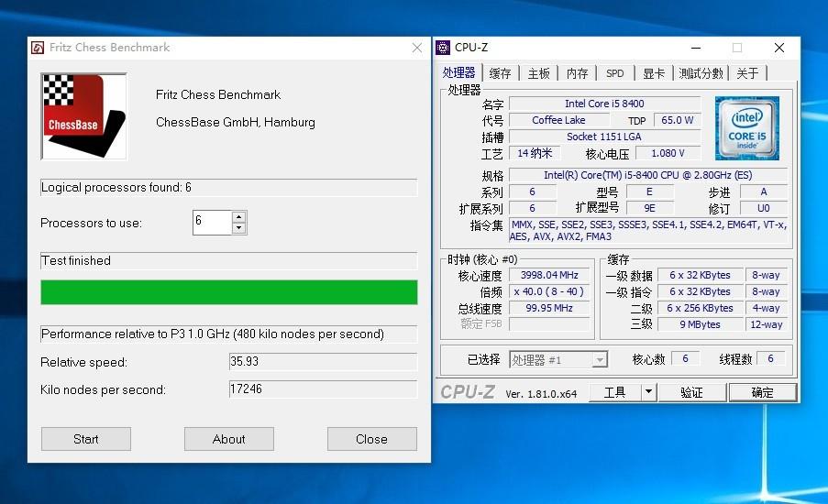Click the extended model value '9E'
This screenshot has width=828, height=504.
tap(650, 208)
